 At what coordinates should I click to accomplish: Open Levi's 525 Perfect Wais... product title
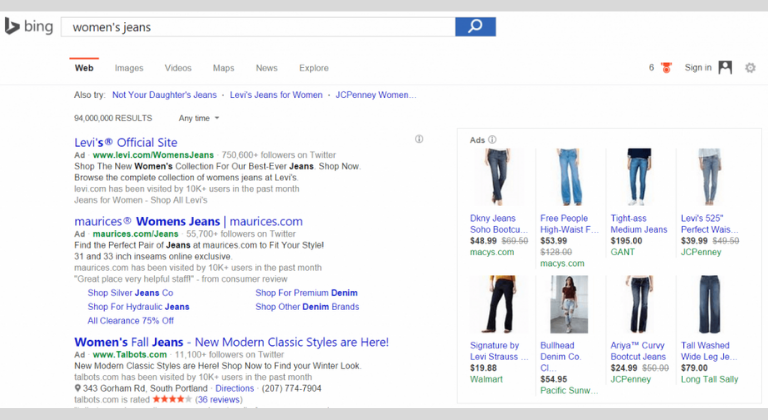709,224
